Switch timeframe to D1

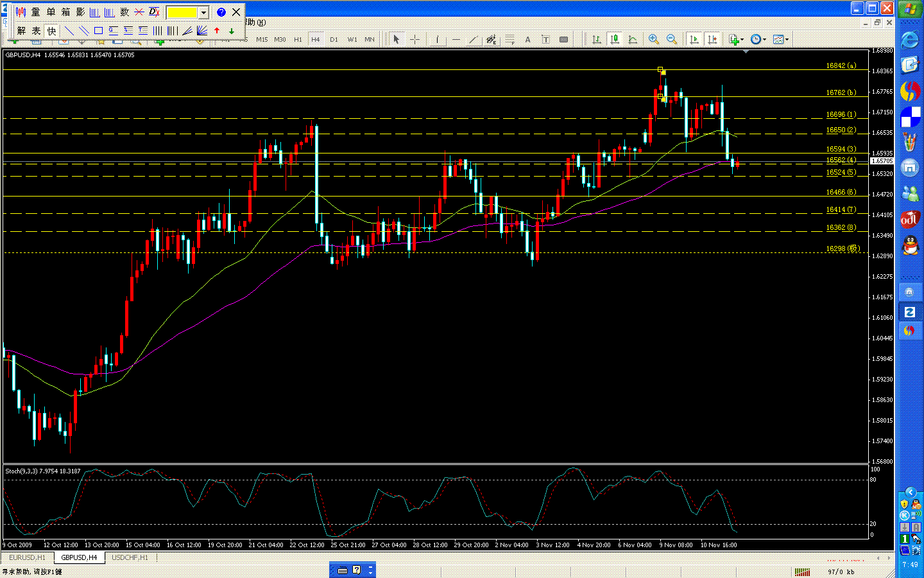coord(334,39)
